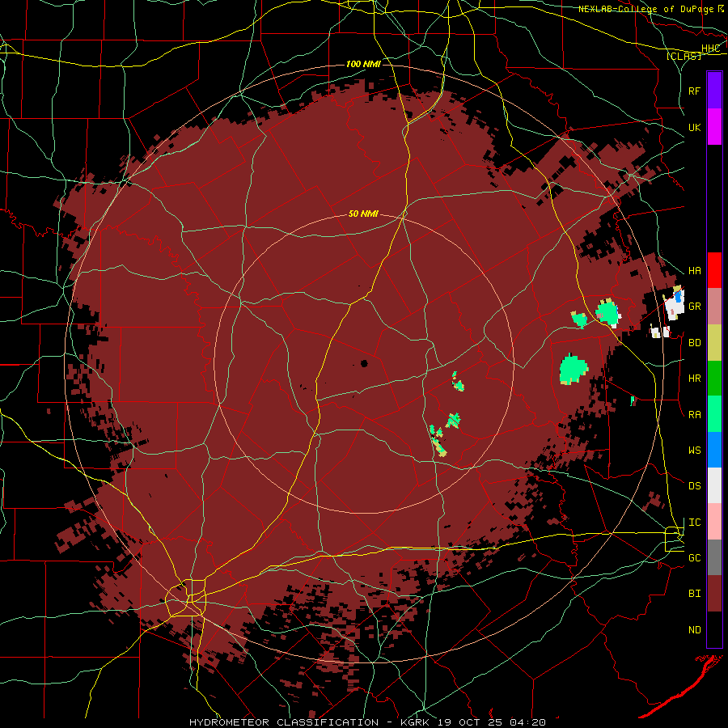
Task: Click the "RA" legend label
Action: point(694,415)
